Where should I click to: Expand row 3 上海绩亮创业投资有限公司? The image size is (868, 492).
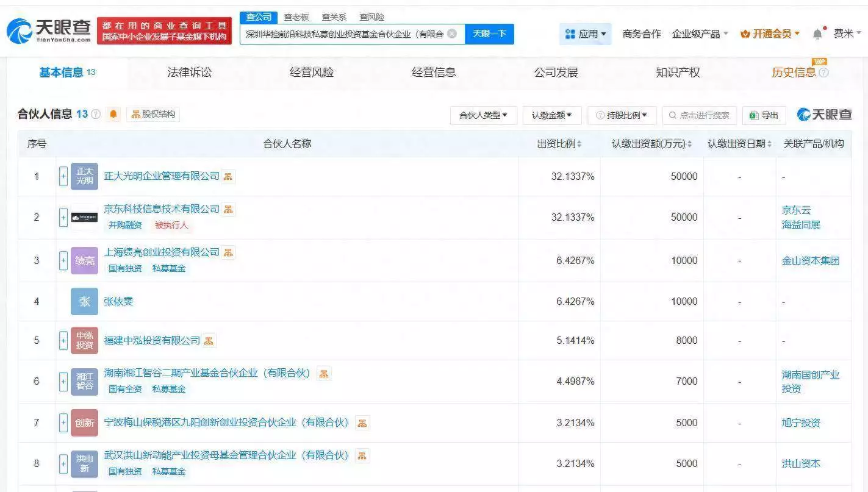click(x=63, y=260)
